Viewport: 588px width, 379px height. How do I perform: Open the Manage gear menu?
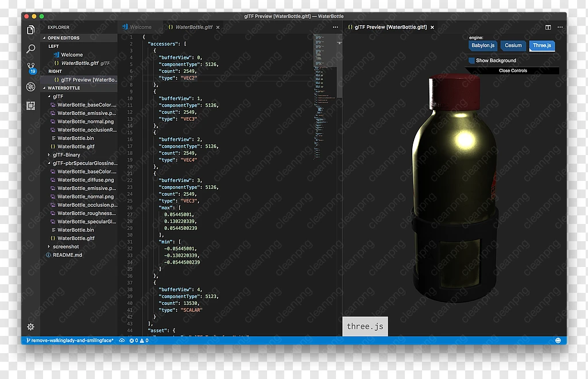click(x=31, y=327)
